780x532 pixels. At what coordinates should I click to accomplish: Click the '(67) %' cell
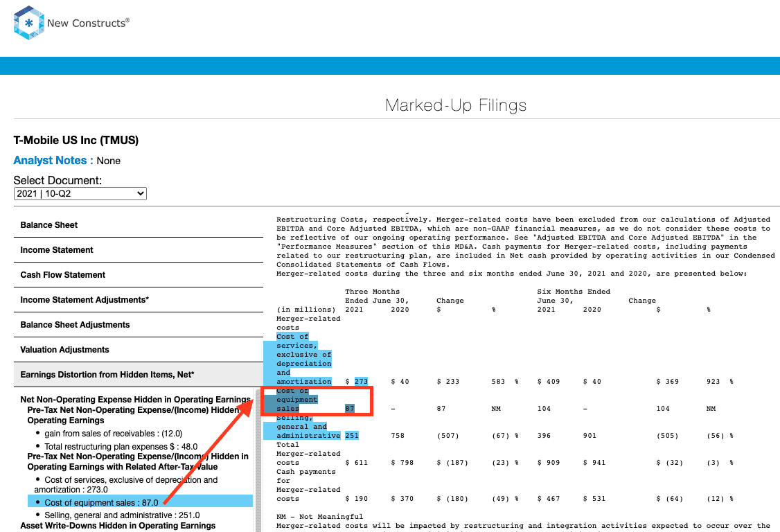[x=505, y=436]
